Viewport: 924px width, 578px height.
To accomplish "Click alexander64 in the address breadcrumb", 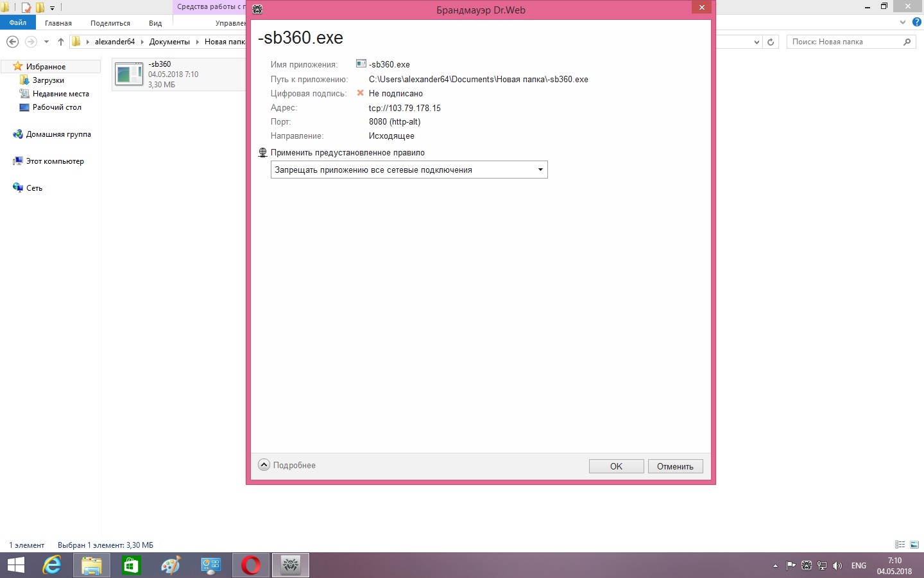I will (x=115, y=42).
